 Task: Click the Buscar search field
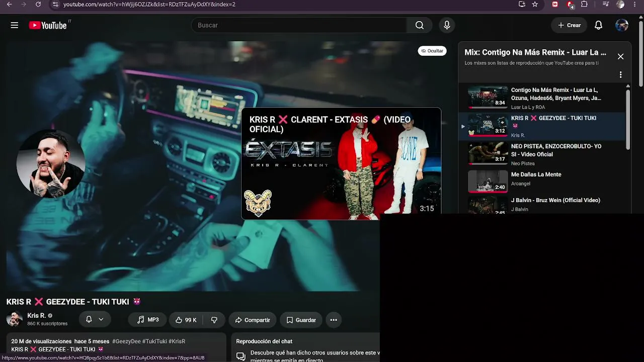pos(299,25)
